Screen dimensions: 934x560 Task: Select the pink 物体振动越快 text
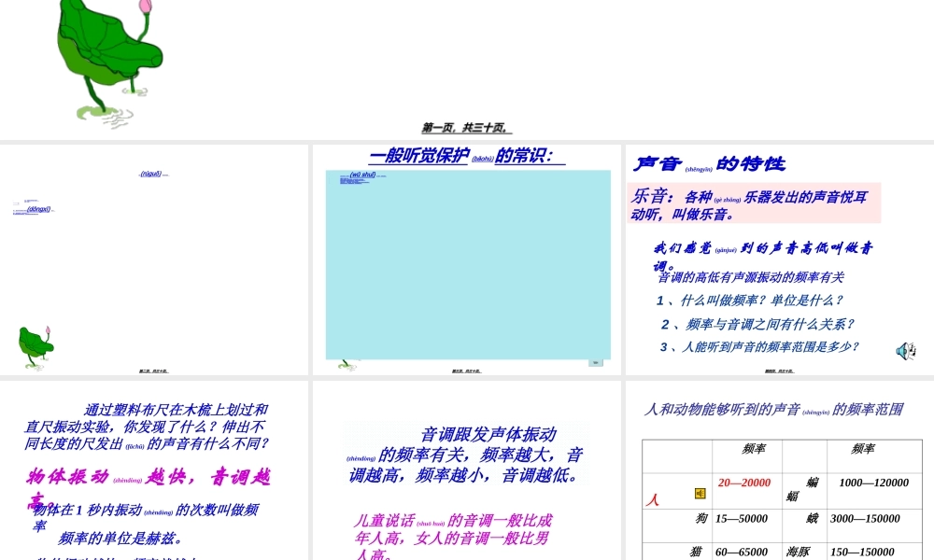tap(148, 478)
